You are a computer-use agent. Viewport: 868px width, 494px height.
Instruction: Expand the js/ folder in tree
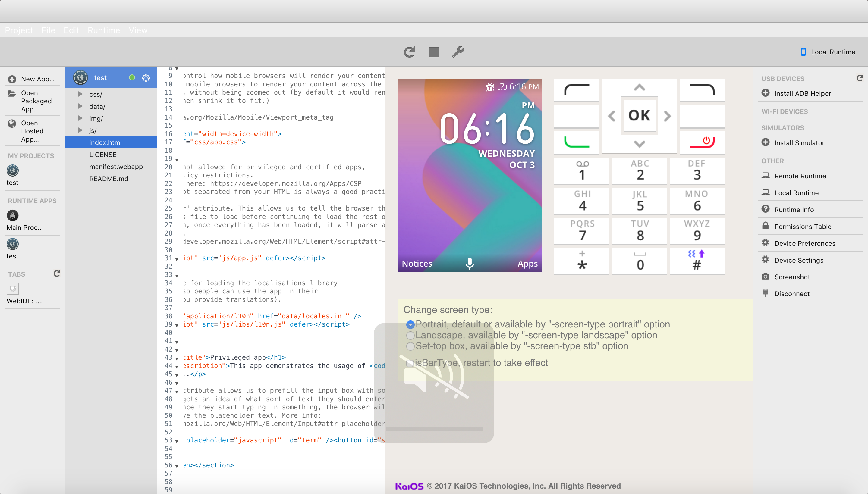click(x=80, y=130)
